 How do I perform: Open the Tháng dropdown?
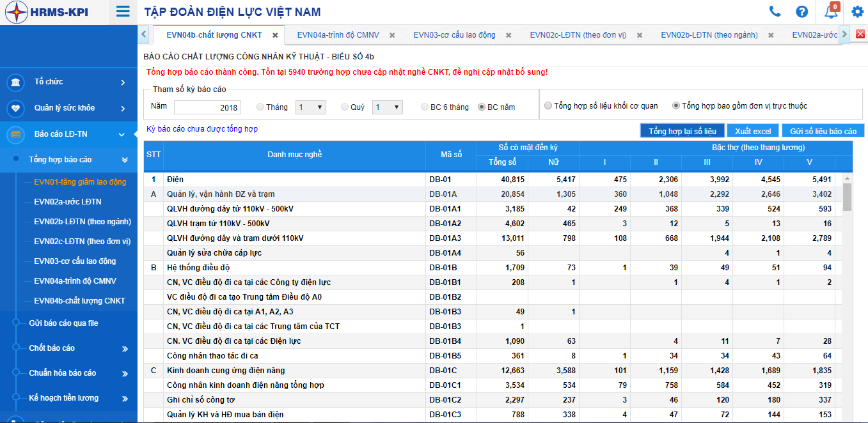click(311, 107)
